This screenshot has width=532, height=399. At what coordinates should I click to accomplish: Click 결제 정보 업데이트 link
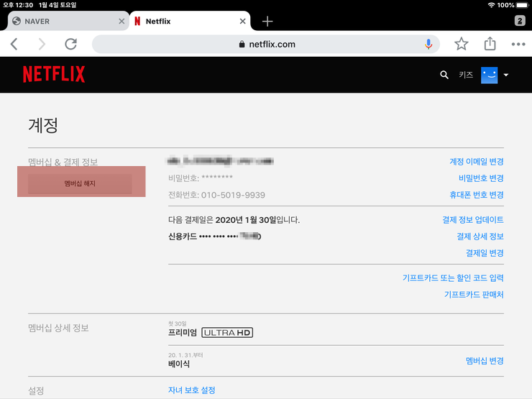coord(473,220)
